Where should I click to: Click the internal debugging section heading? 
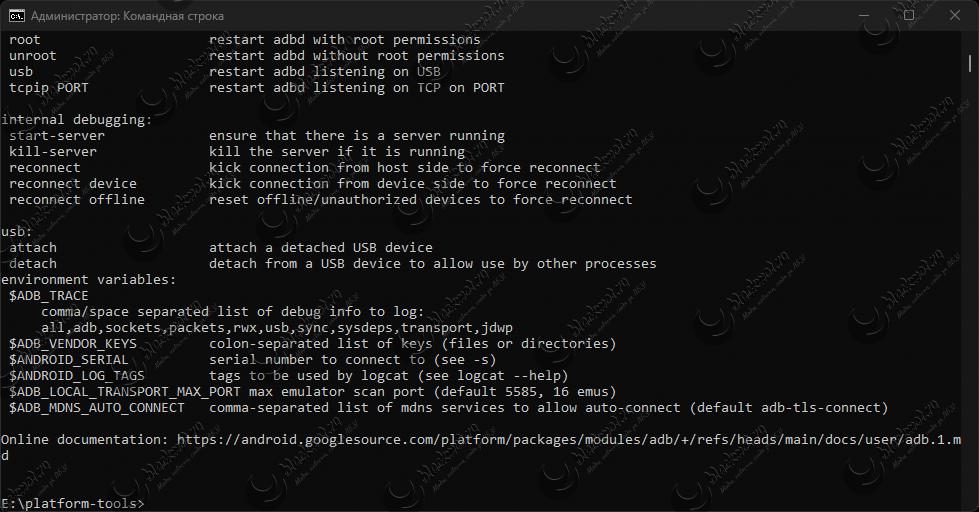click(77, 119)
